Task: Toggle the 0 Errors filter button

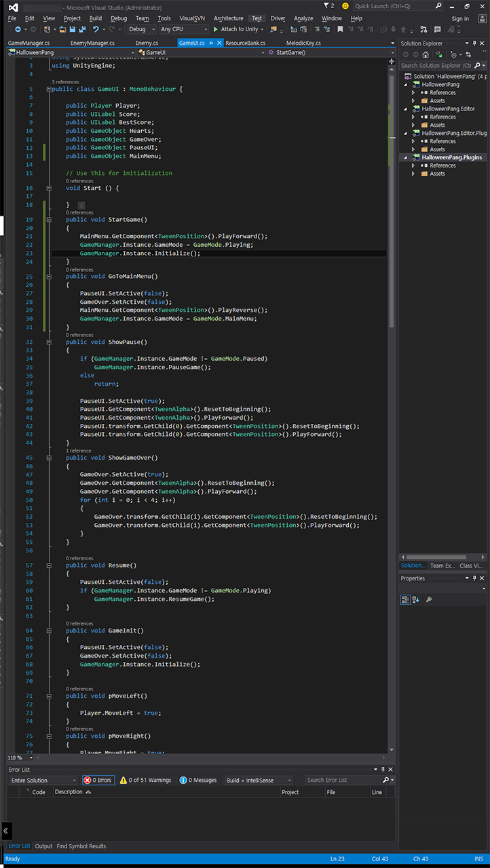Action: tap(98, 781)
